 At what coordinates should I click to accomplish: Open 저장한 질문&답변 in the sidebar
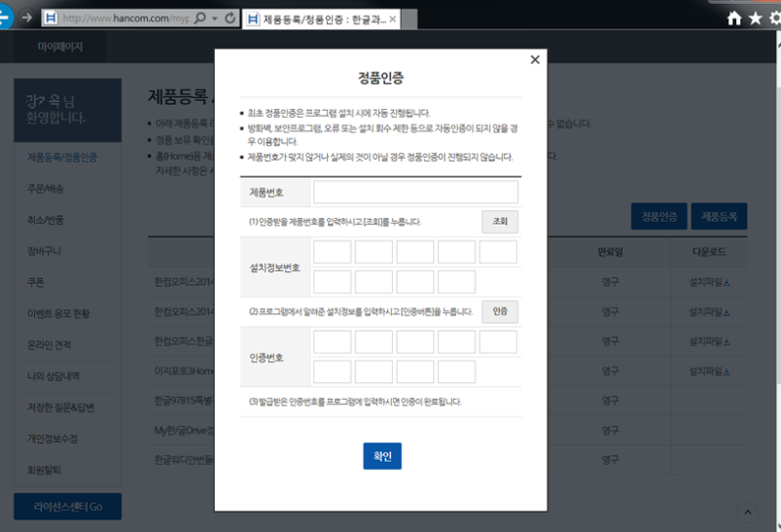(x=60, y=408)
